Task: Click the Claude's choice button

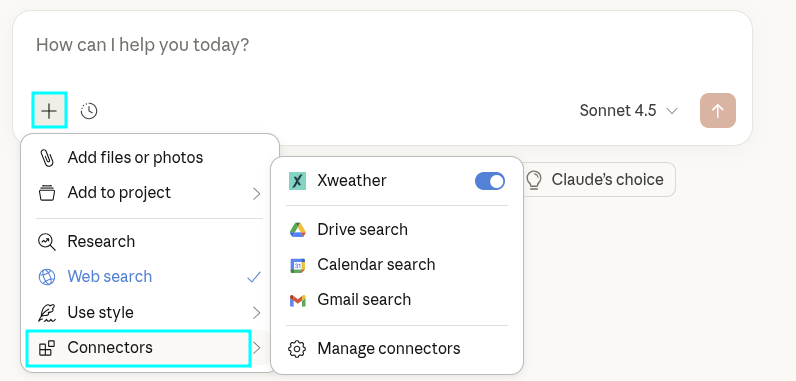Action: click(x=598, y=180)
